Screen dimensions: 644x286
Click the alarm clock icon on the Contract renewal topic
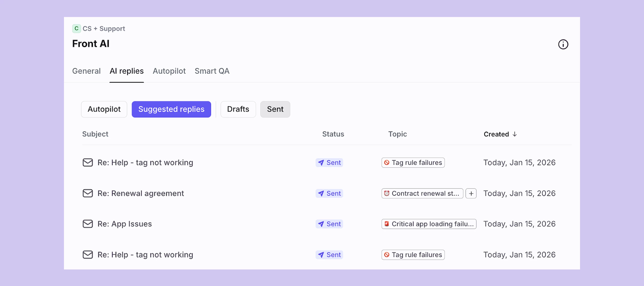coord(387,193)
